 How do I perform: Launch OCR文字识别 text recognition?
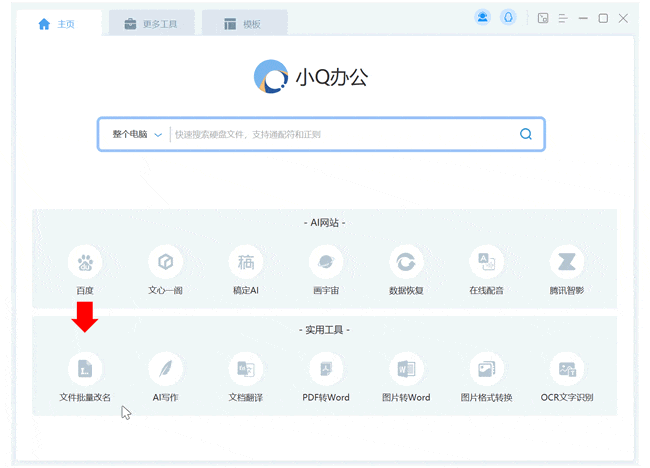(567, 369)
